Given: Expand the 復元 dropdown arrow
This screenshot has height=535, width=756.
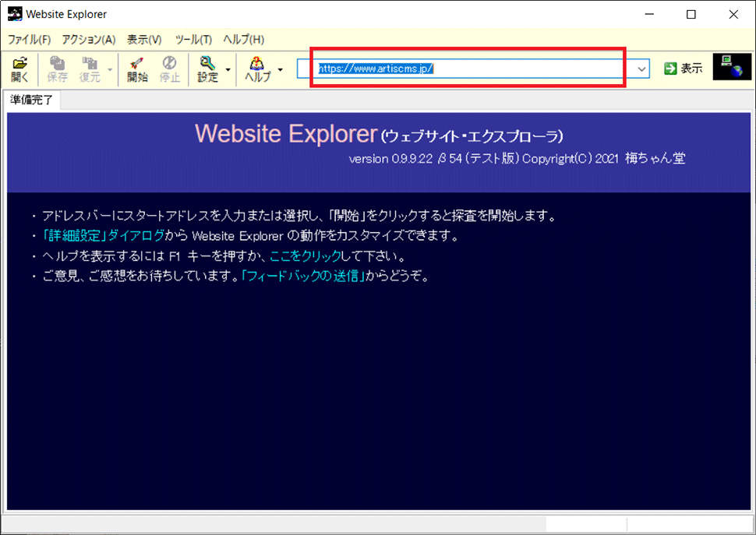Looking at the screenshot, I should [x=110, y=70].
